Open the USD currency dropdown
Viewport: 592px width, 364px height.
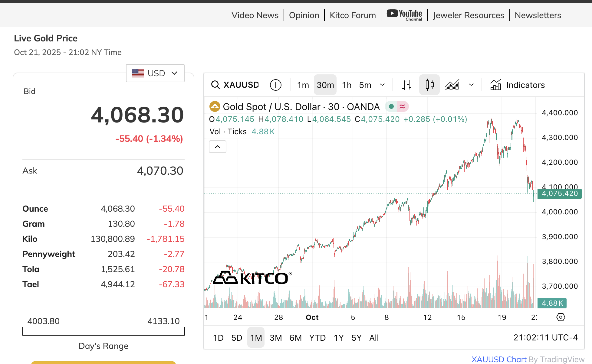coord(155,73)
